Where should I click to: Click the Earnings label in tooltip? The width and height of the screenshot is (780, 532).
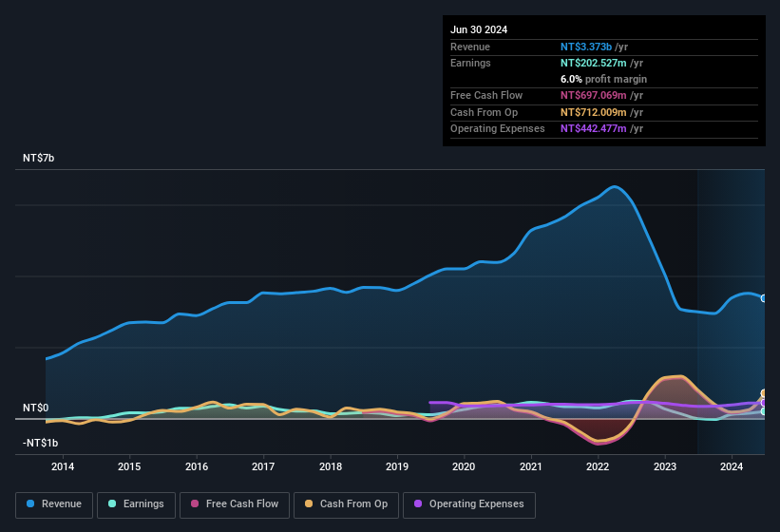tap(470, 63)
